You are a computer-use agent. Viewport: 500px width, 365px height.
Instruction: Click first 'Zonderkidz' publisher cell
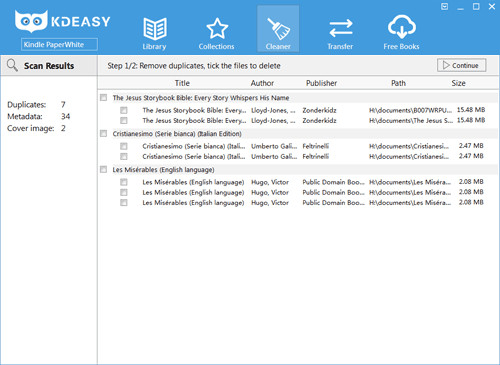coord(319,110)
